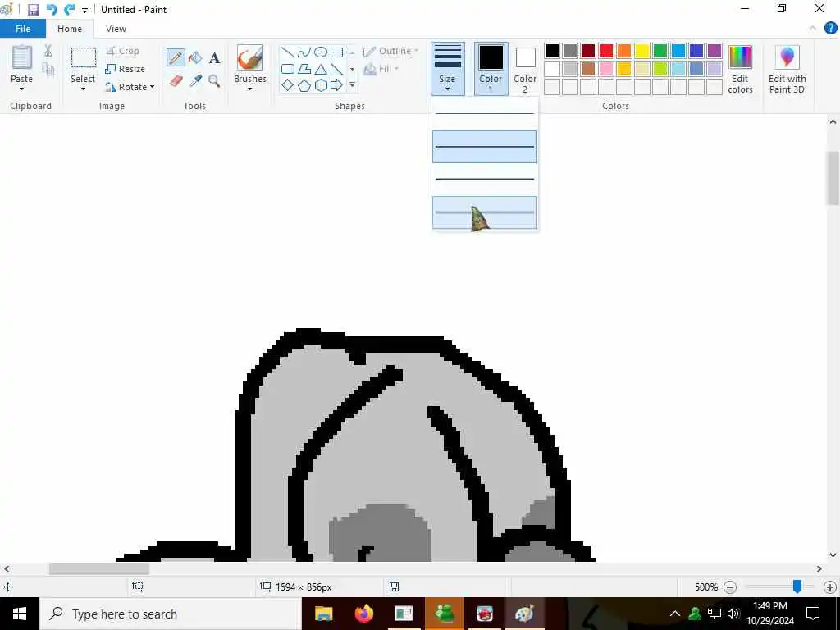Activate Color 1 foreground selector

pyautogui.click(x=491, y=69)
